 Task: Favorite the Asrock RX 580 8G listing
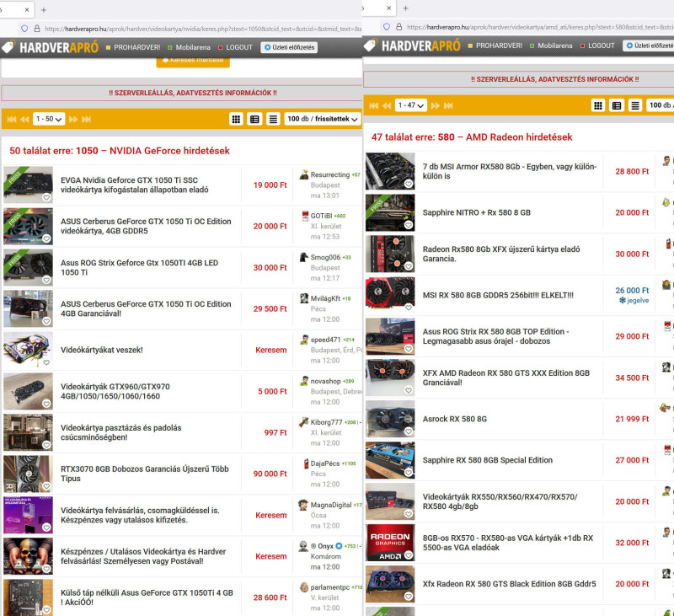tap(409, 431)
